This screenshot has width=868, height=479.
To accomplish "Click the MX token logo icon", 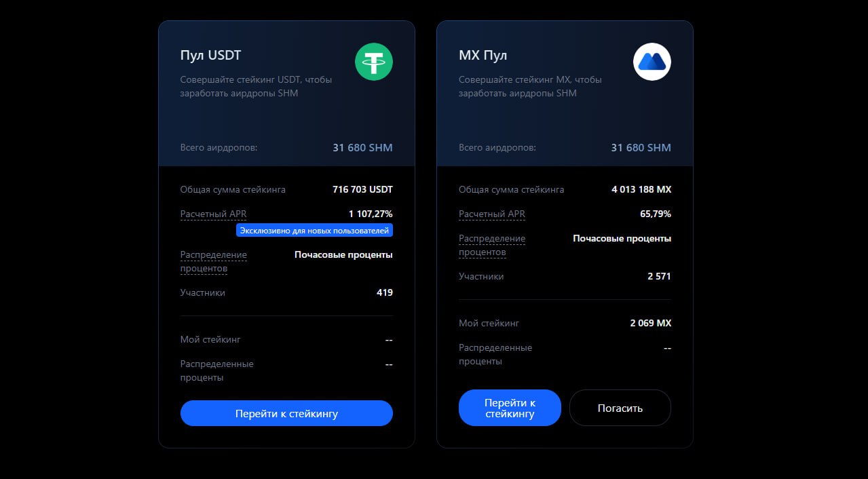I will tap(652, 62).
